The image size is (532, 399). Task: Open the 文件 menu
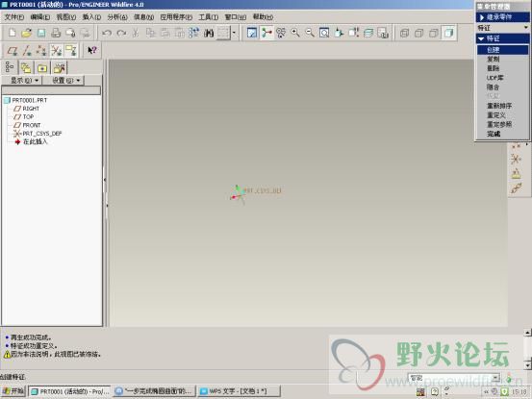point(13,17)
